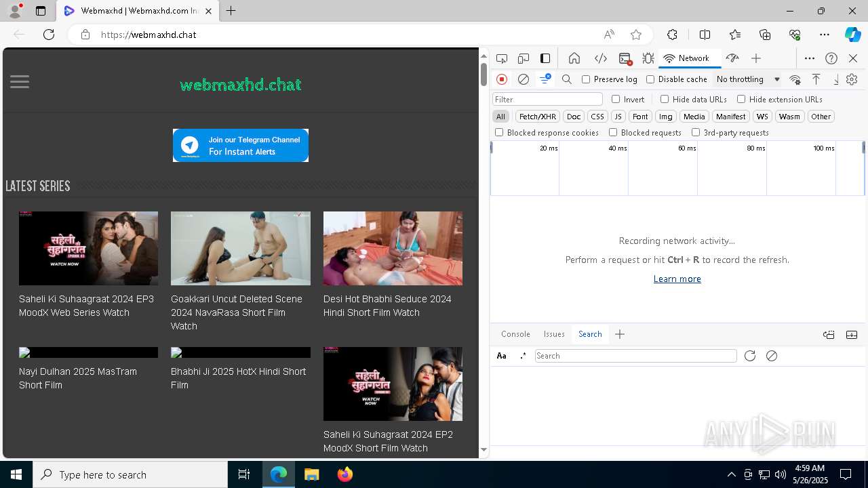This screenshot has height=488, width=868.
Task: Focus the network Filter input field
Action: (547, 99)
